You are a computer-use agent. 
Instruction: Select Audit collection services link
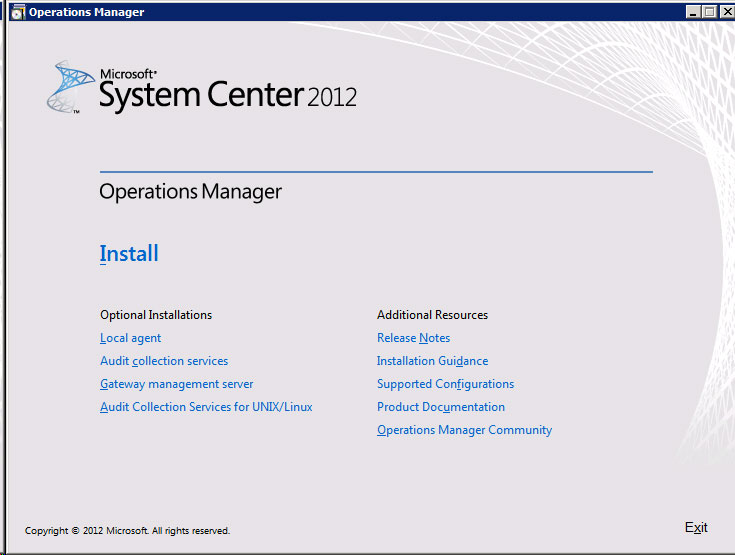point(164,361)
